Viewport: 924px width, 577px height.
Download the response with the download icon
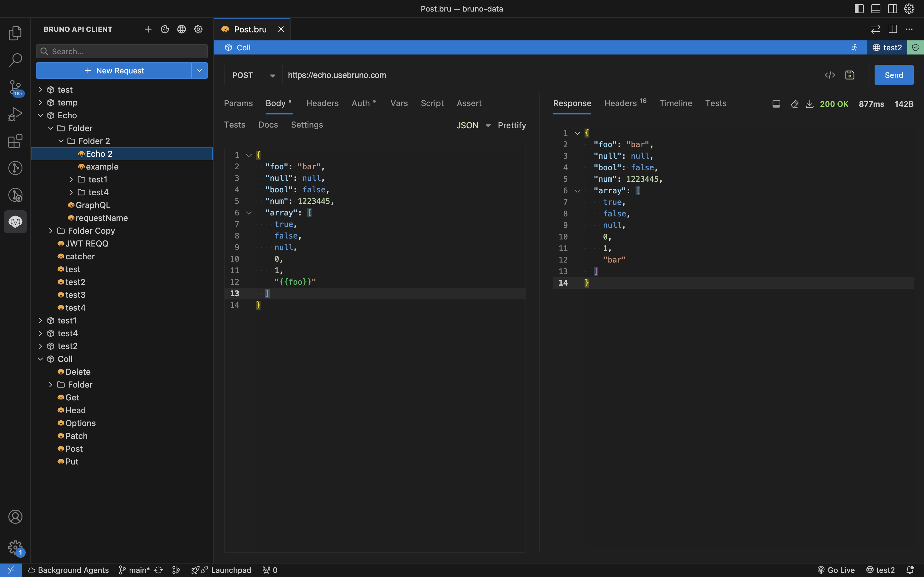pyautogui.click(x=810, y=104)
